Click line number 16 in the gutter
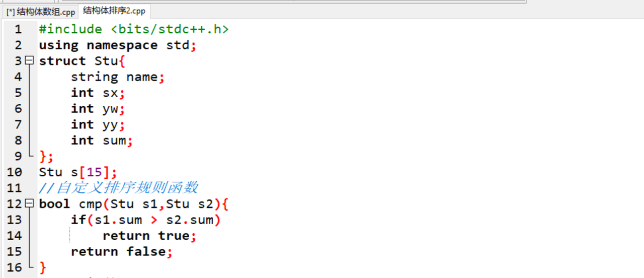This screenshot has height=278, width=644. coord(15,267)
